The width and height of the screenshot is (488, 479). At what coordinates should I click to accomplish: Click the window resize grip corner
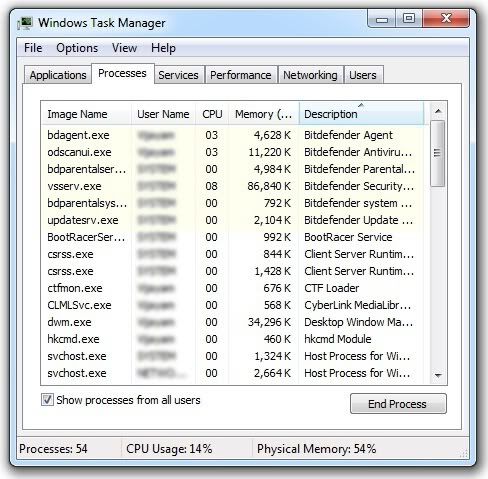tap(464, 454)
